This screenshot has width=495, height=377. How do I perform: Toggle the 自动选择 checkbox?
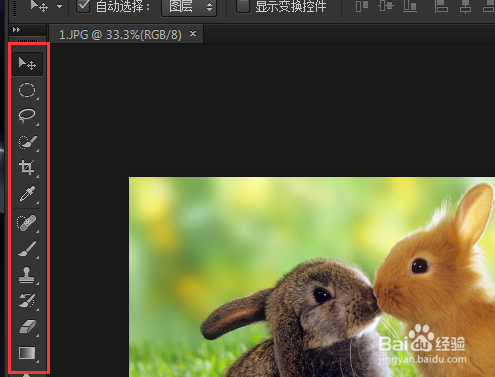click(x=83, y=6)
